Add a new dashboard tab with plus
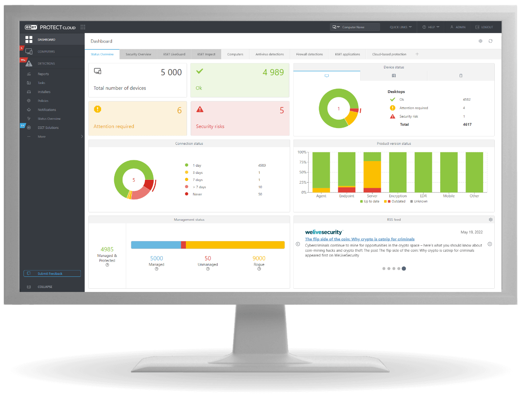The image size is (523, 420). pyautogui.click(x=417, y=54)
